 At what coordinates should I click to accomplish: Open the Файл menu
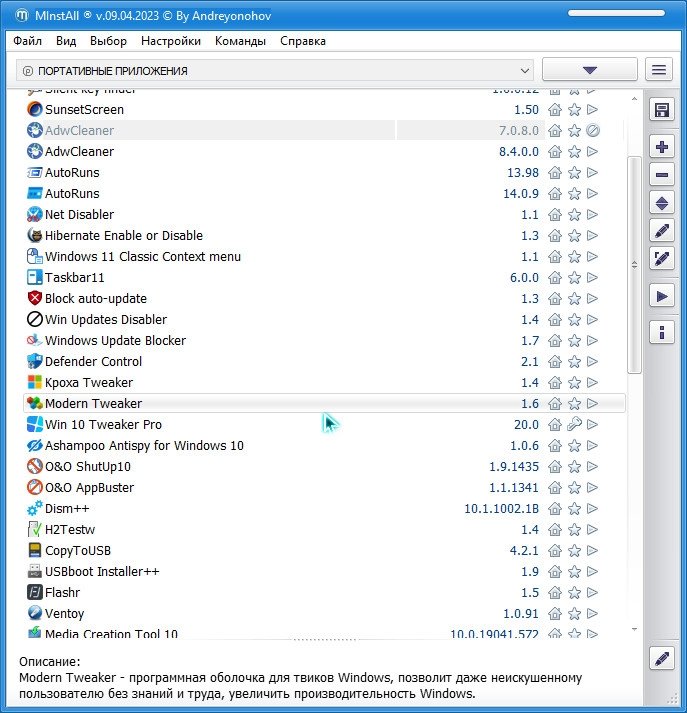(x=27, y=41)
